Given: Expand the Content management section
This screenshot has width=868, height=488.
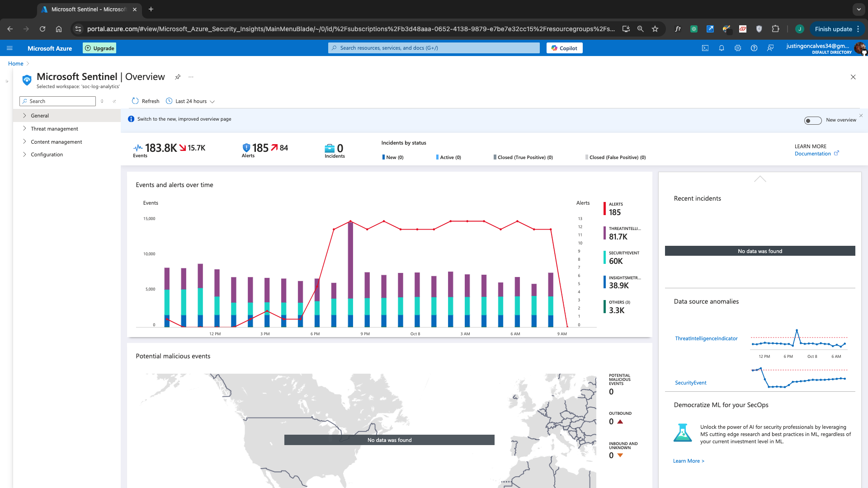Looking at the screenshot, I should pos(67,142).
